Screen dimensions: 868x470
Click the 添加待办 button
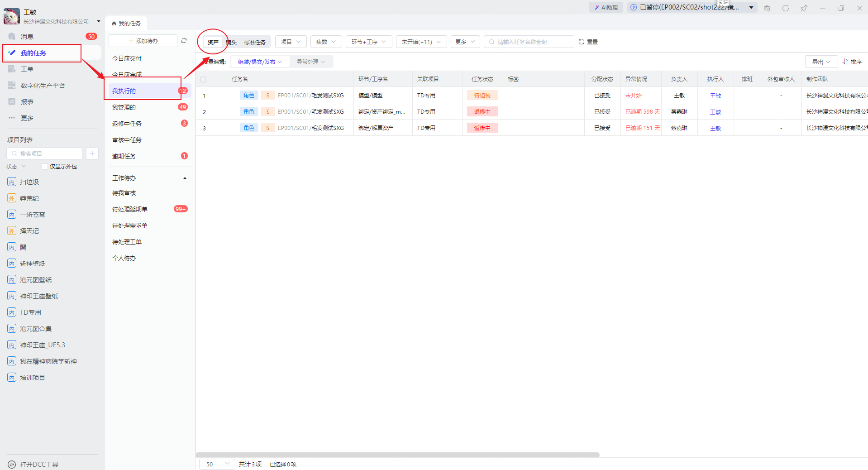143,41
